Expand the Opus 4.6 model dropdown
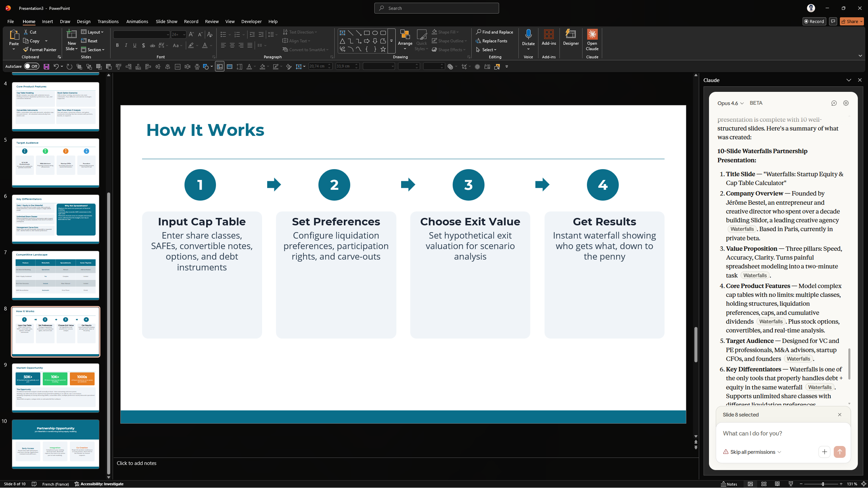Viewport: 868px width, 488px height. pyautogui.click(x=730, y=103)
